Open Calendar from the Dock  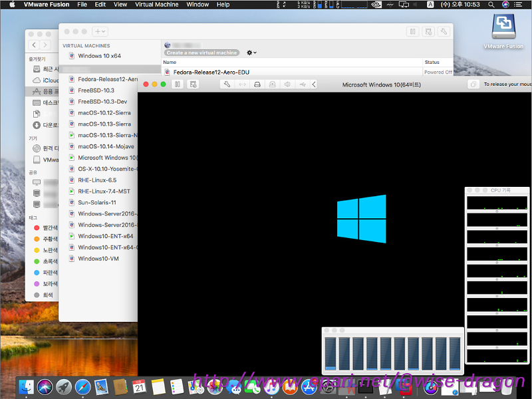pyautogui.click(x=140, y=386)
